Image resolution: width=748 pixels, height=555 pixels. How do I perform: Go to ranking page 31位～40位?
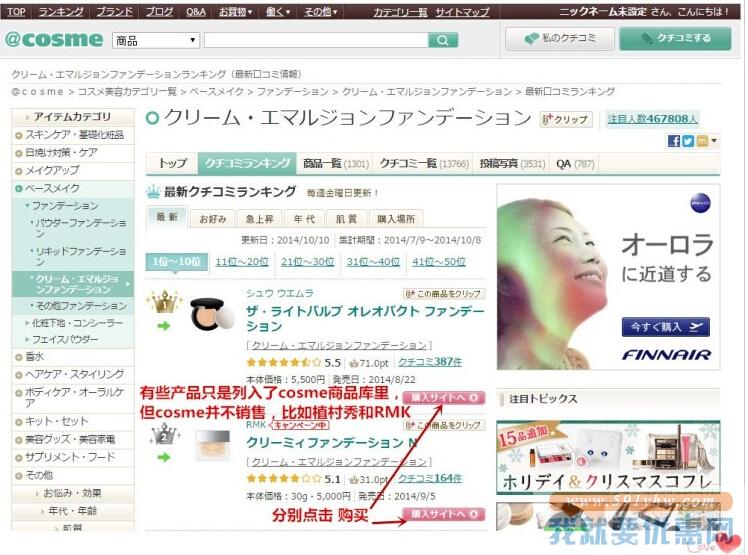point(373,262)
